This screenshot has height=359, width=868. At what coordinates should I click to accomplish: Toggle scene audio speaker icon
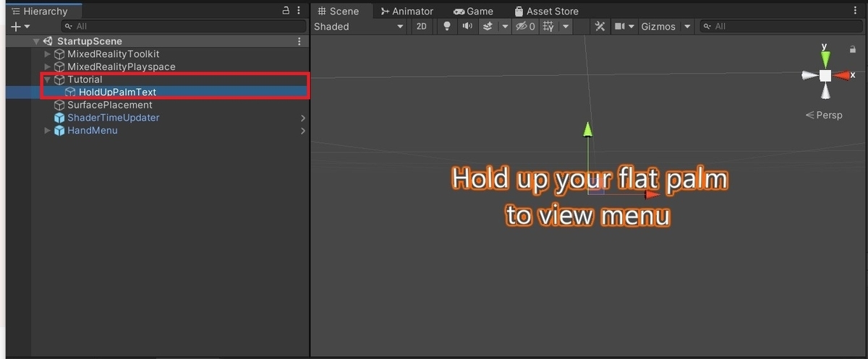click(x=467, y=27)
